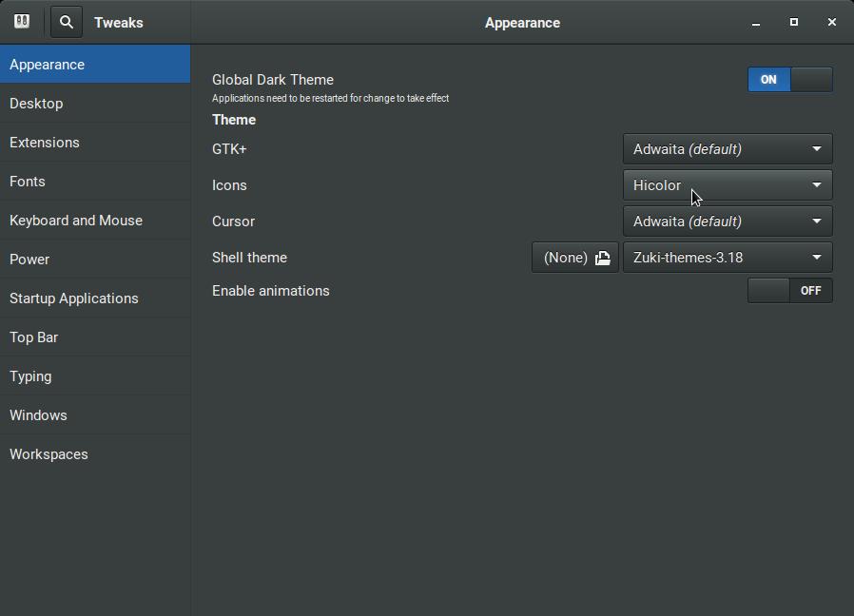854x616 pixels.
Task: Click the Tweaks app icon in header
Action: coord(22,22)
